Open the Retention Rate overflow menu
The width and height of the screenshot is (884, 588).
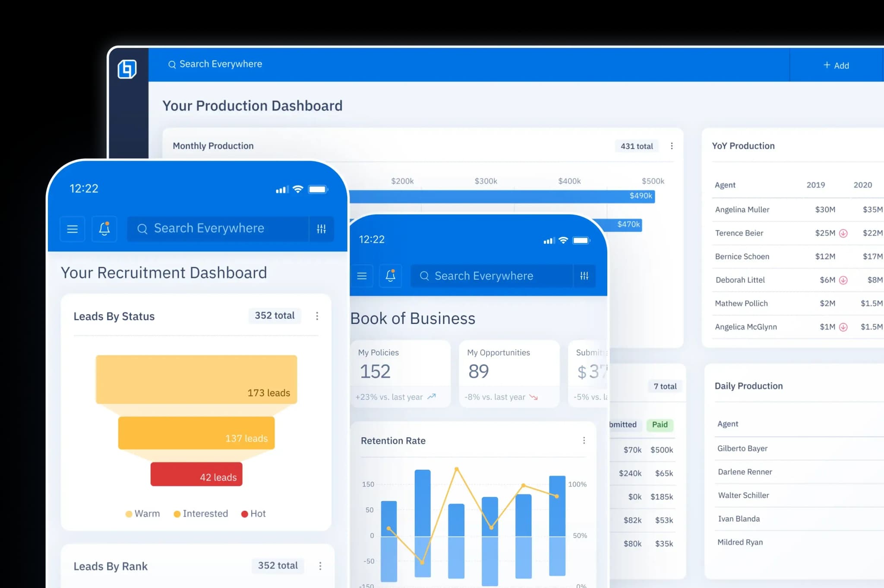584,440
